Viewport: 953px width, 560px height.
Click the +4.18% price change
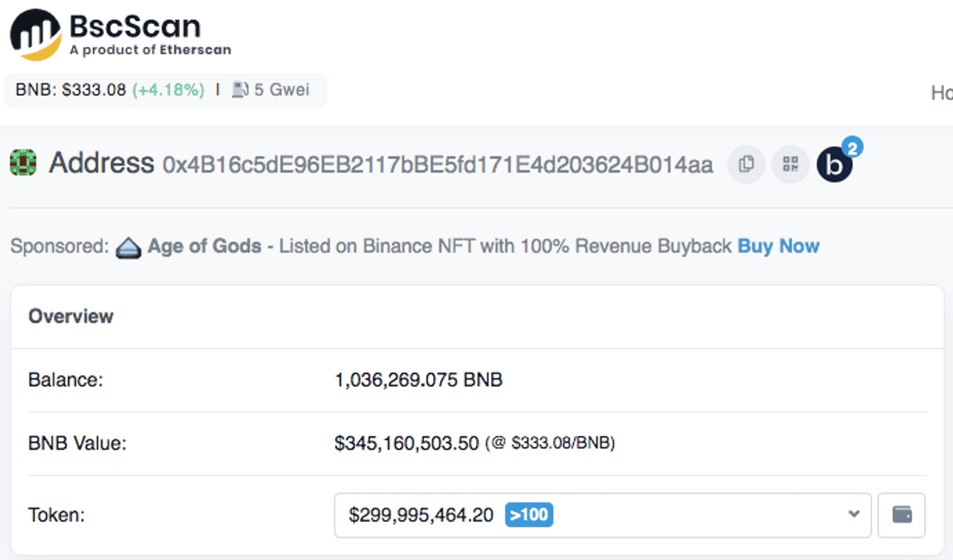pyautogui.click(x=169, y=90)
